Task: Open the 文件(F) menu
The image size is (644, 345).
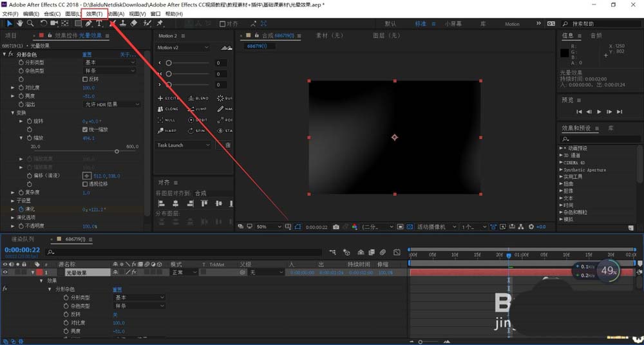Action: 10,14
